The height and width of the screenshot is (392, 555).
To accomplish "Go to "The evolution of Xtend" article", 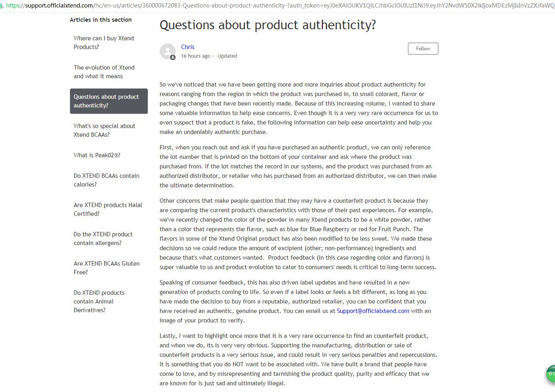I will tap(104, 72).
